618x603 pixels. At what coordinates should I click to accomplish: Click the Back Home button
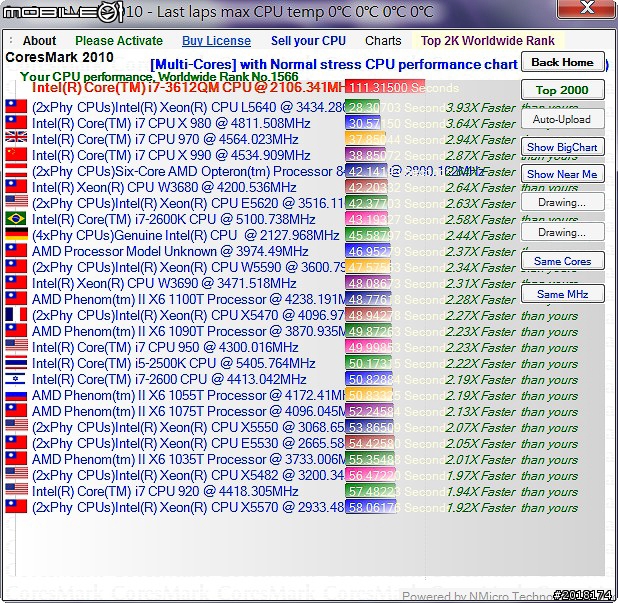562,62
